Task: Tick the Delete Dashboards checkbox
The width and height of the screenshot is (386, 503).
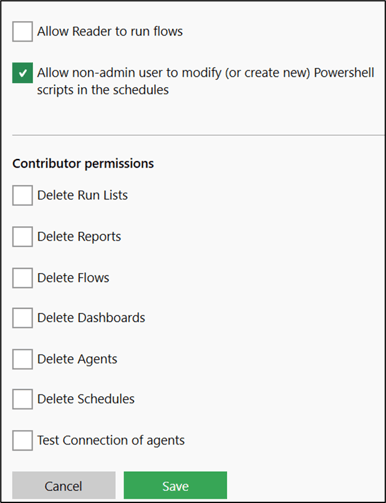Action: point(22,318)
